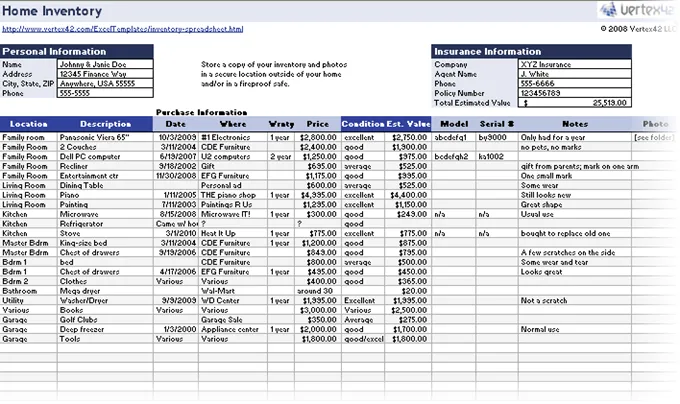Screen dimensions: 680x404
Task: Click the Serial # column header
Action: 497,124
